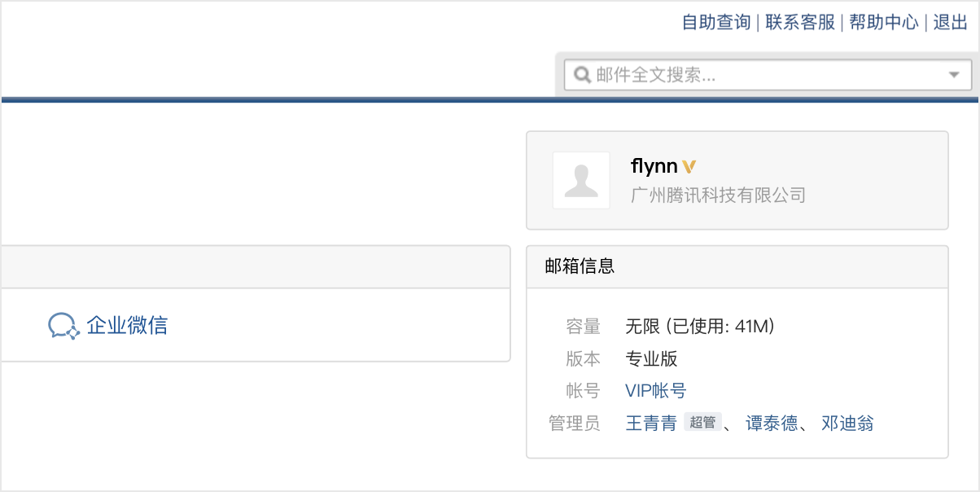The height and width of the screenshot is (492, 980).
Task: Open the VIP帐号 account link
Action: (654, 391)
